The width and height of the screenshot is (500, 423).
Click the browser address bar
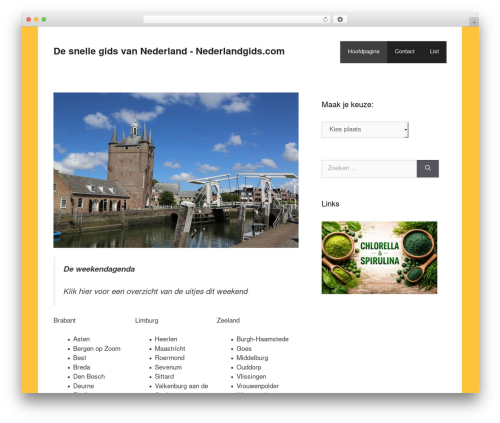pos(237,19)
